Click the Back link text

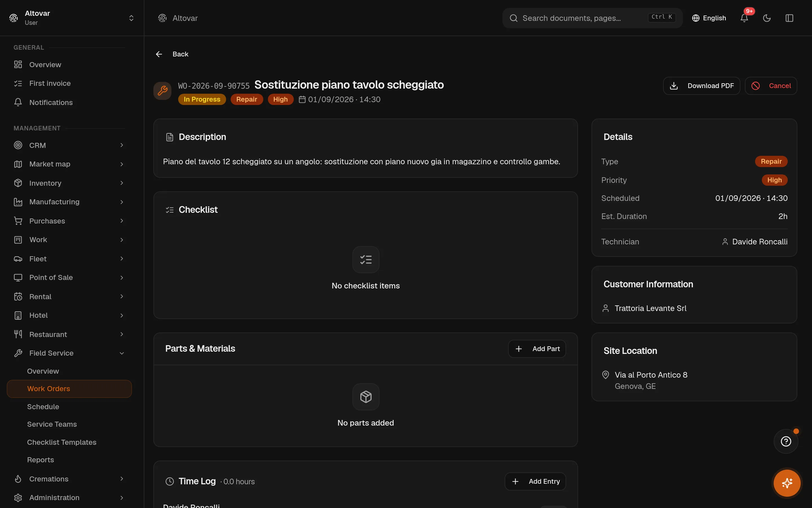180,54
